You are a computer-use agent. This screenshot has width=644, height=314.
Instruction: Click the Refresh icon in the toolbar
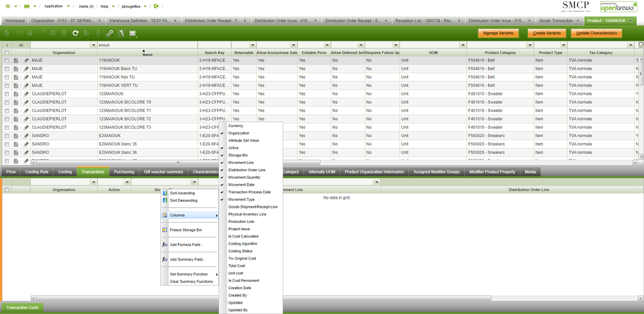pyautogui.click(x=75, y=33)
